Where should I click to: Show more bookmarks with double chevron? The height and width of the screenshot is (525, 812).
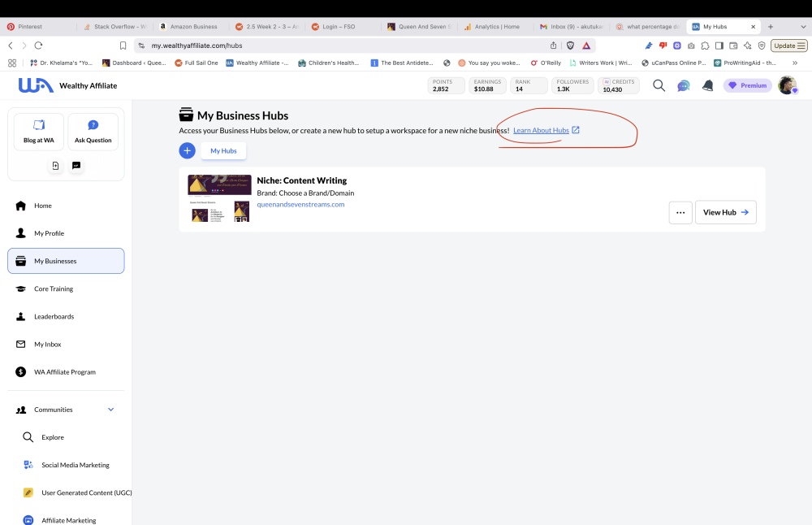(x=795, y=63)
